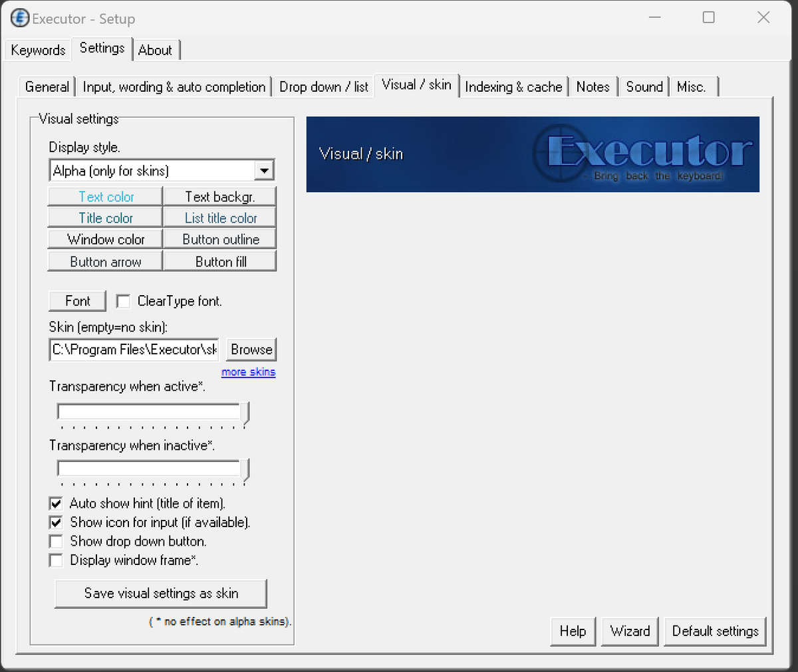Viewport: 798px width, 672px height.
Task: Follow the more skins link
Action: pos(248,372)
